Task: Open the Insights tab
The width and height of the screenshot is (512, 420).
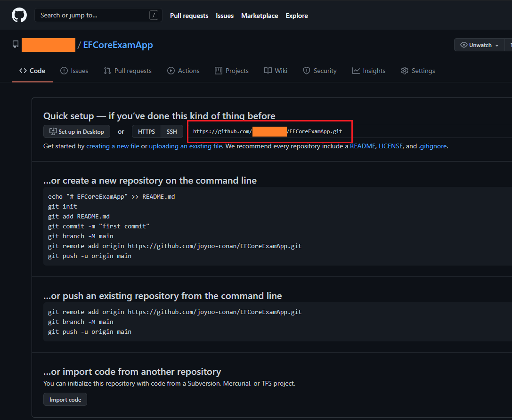Action: pyautogui.click(x=369, y=71)
